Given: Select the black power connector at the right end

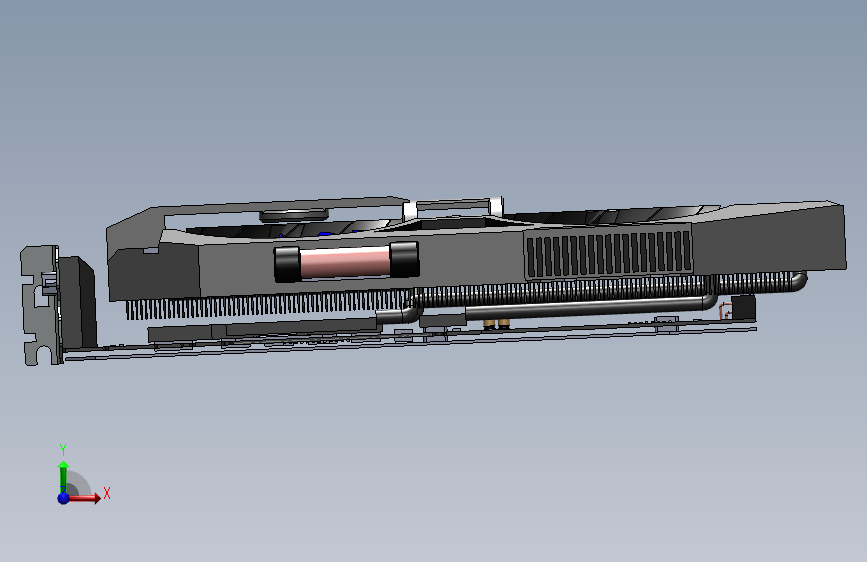Looking at the screenshot, I should pyautogui.click(x=743, y=308).
